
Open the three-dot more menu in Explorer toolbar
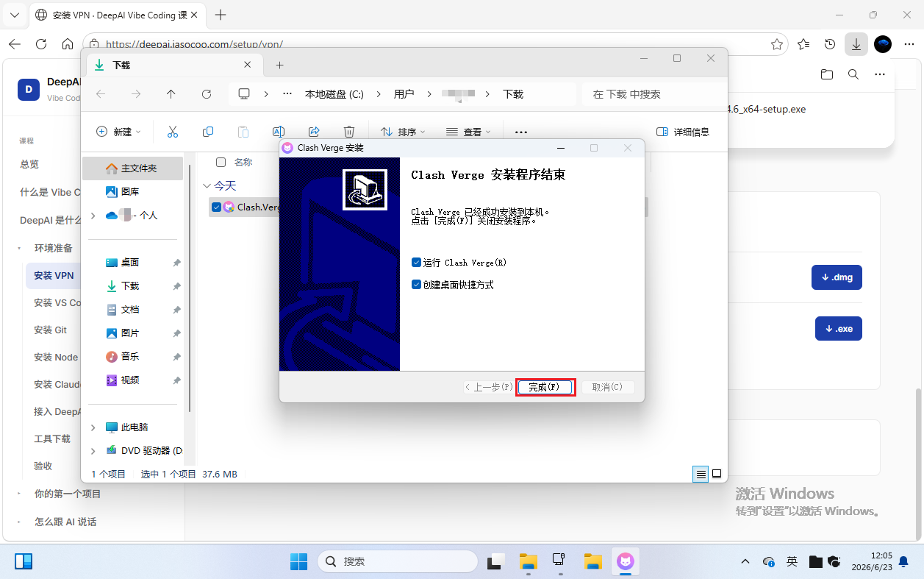click(x=521, y=132)
